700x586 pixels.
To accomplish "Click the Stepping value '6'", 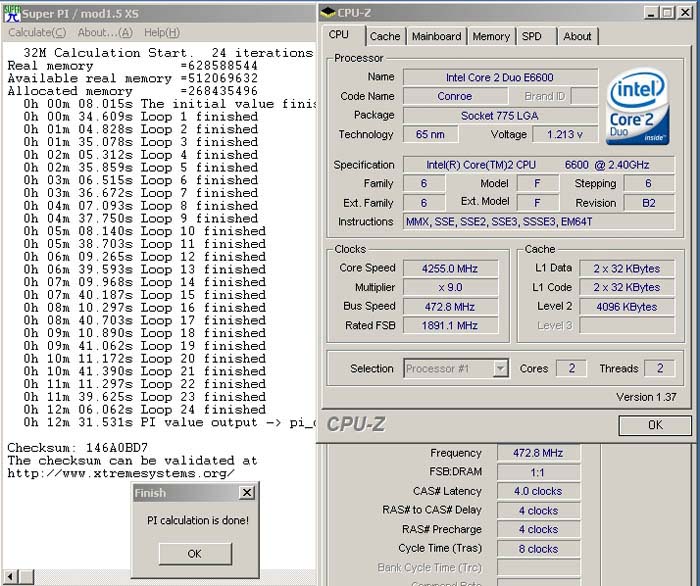I will (x=649, y=183).
